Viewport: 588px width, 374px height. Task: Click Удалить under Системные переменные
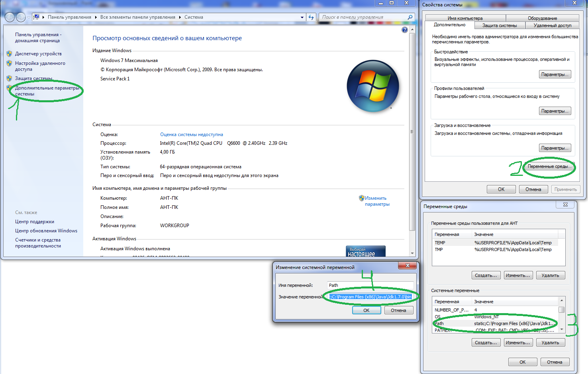coord(551,343)
